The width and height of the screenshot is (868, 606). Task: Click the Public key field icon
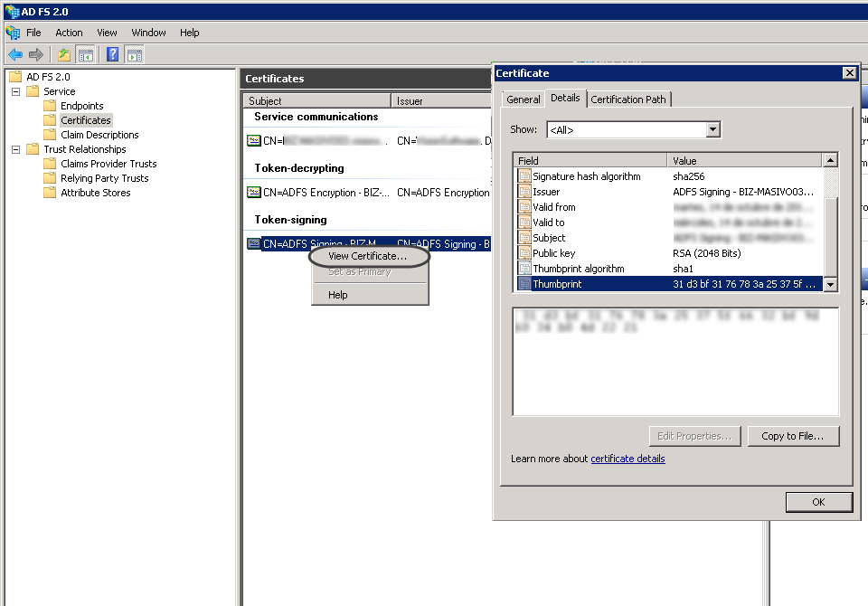pos(524,253)
